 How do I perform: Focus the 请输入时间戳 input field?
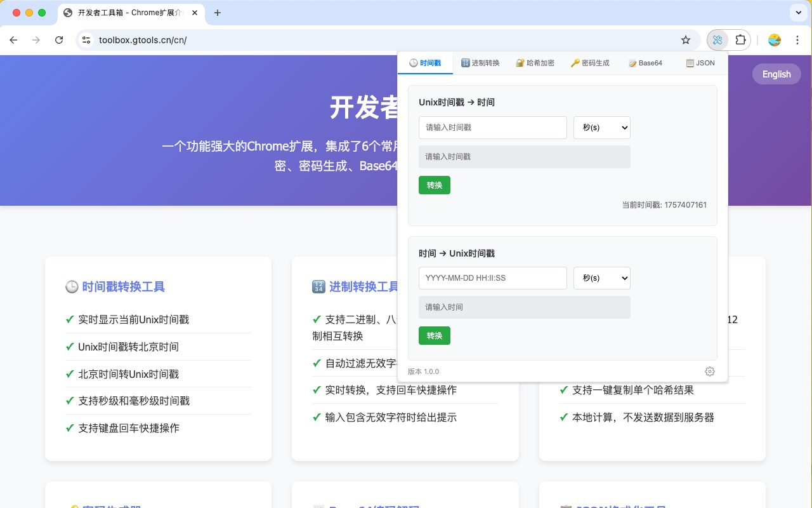pos(493,128)
